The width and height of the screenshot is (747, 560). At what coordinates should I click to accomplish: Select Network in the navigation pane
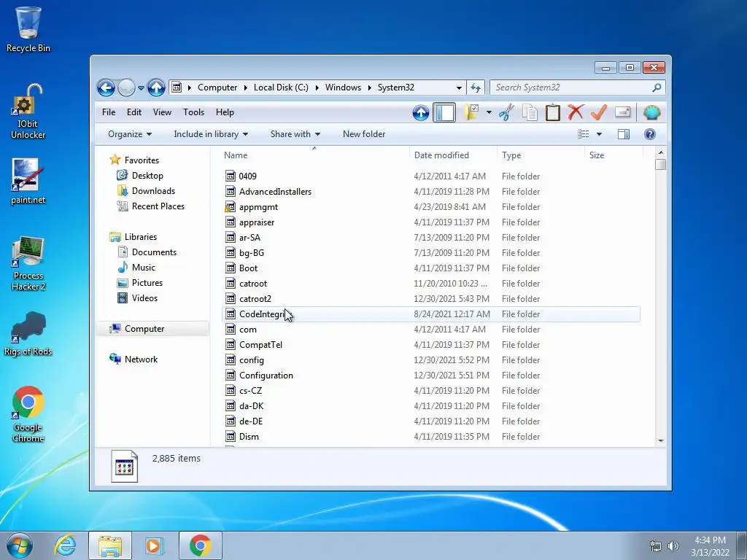tap(141, 359)
